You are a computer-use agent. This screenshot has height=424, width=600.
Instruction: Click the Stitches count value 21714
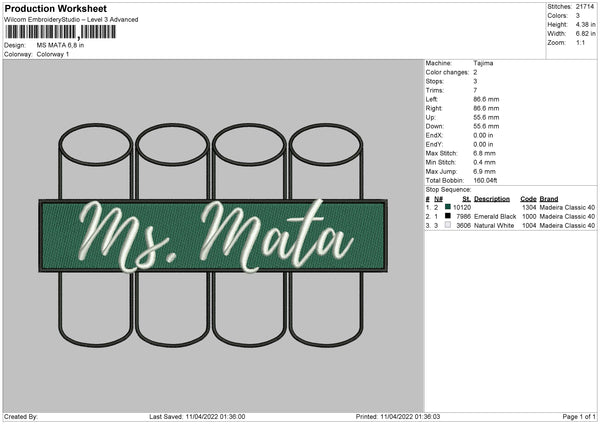point(585,7)
